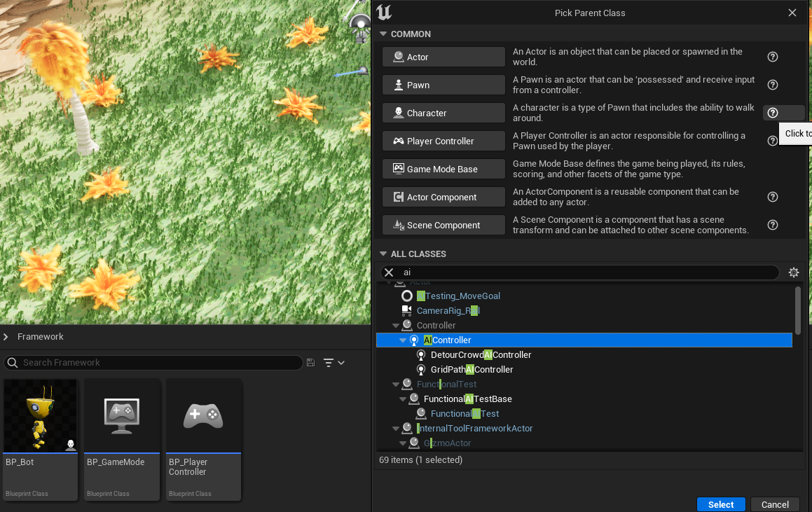This screenshot has width=812, height=512.
Task: Confirm with the Select button
Action: click(x=720, y=504)
